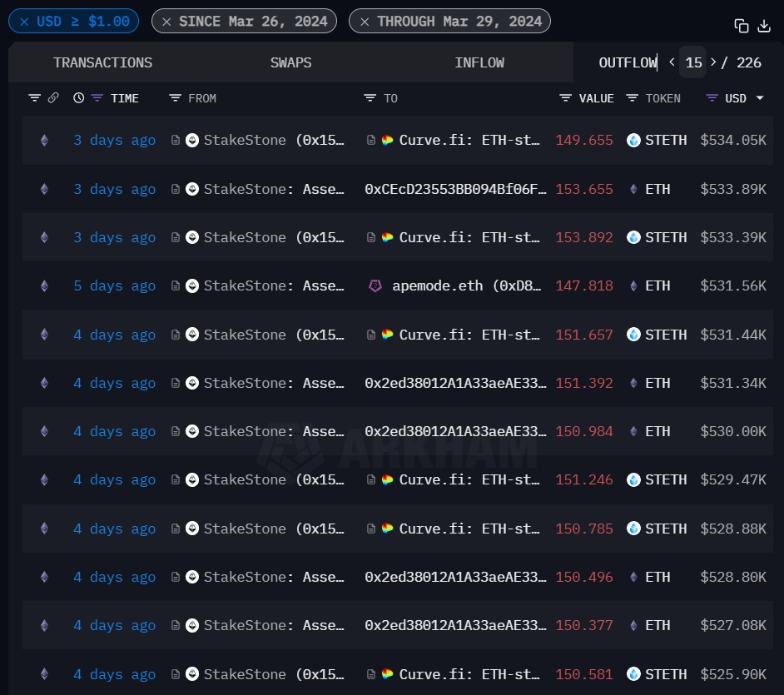Remove the USD ≥ $1.00 filter
This screenshot has width=784, height=695.
[24, 22]
